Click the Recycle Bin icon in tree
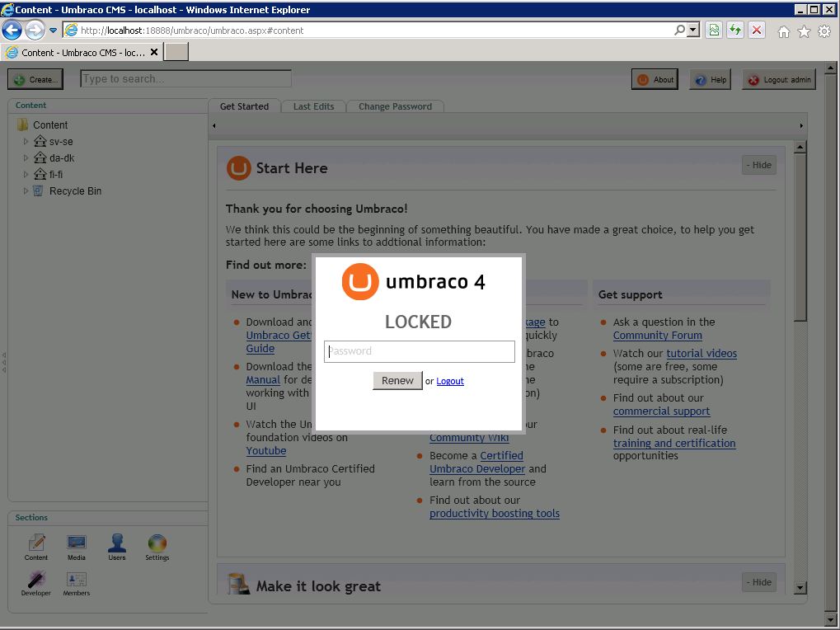 (x=38, y=190)
